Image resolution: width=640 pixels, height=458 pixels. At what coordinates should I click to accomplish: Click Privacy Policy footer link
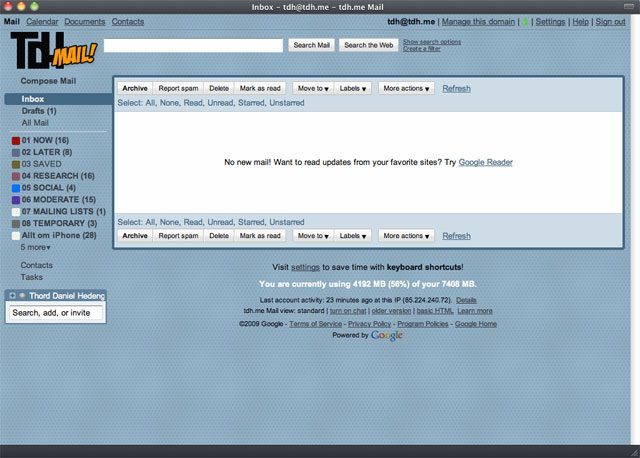tap(369, 324)
